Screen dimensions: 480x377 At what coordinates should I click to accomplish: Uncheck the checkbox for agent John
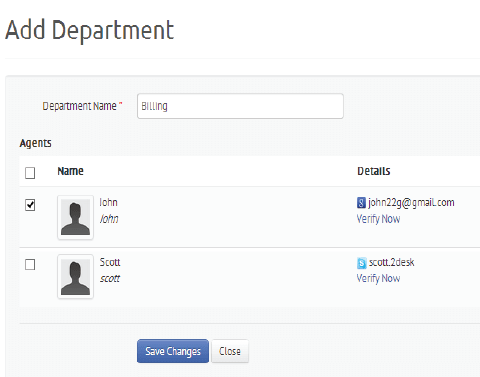click(x=30, y=205)
